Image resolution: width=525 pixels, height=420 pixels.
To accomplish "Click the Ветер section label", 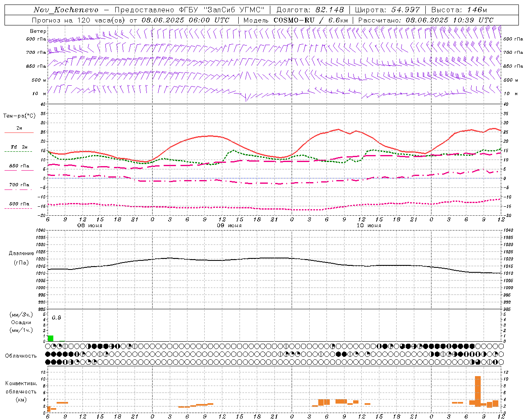I will [x=38, y=31].
